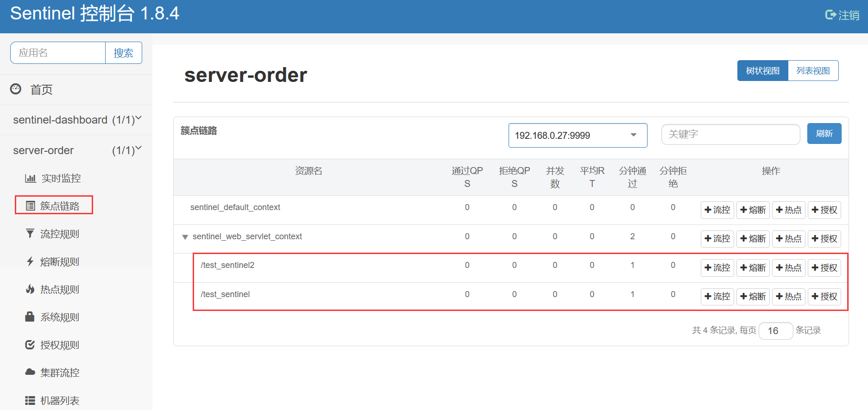Click the 刷新 refresh button

tap(824, 134)
